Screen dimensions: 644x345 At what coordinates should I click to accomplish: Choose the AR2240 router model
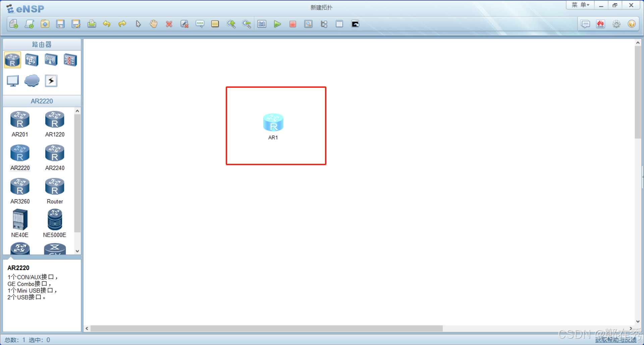(x=55, y=158)
